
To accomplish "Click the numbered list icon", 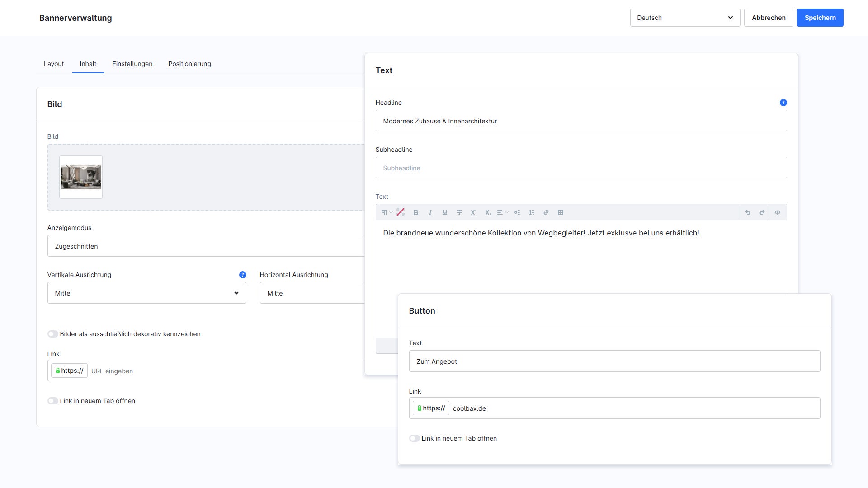I will coord(532,212).
